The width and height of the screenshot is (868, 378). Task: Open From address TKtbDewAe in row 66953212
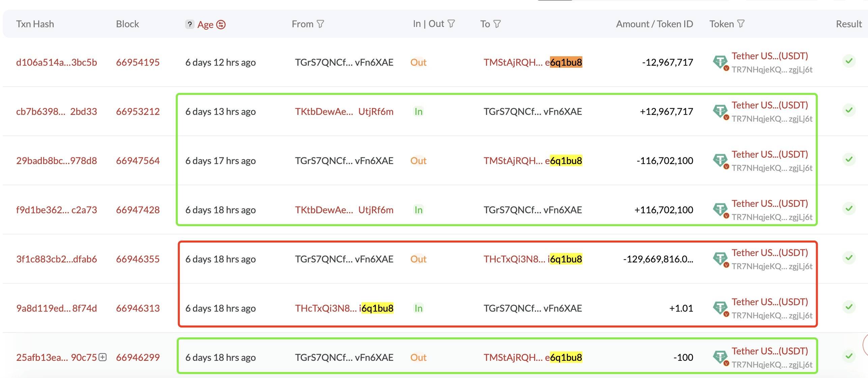click(x=344, y=112)
